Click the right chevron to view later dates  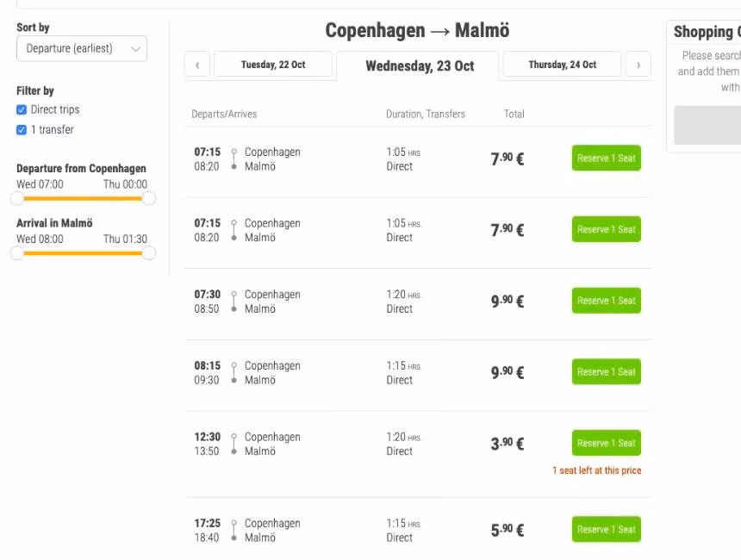638,65
